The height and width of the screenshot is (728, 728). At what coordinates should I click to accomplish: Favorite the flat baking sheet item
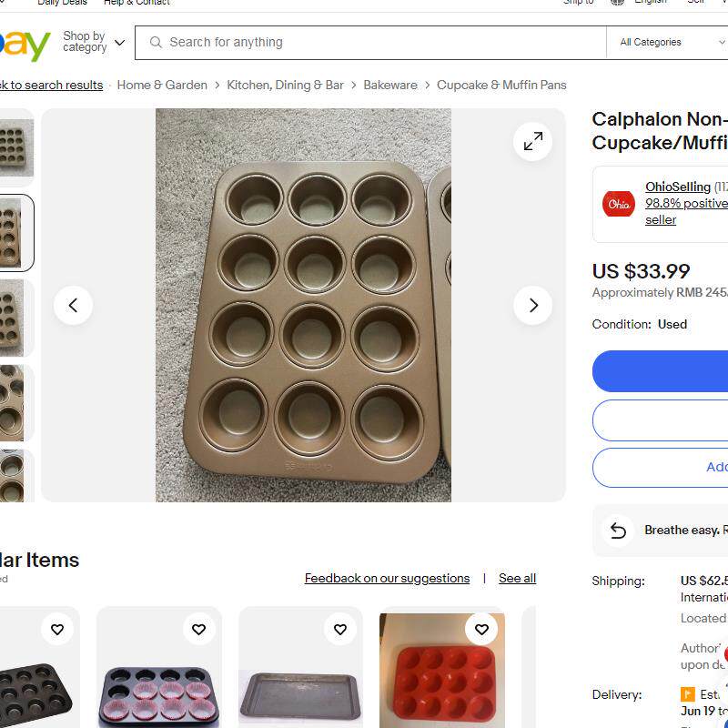point(340,629)
